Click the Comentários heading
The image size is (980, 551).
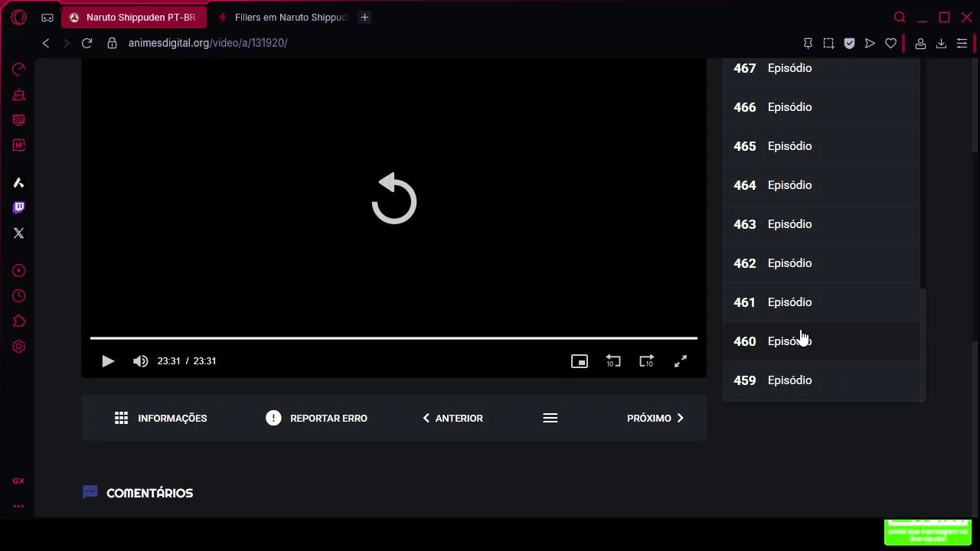tap(149, 493)
